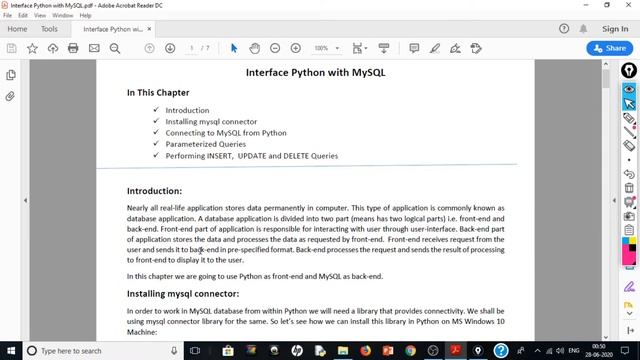Click the Share button

[610, 48]
